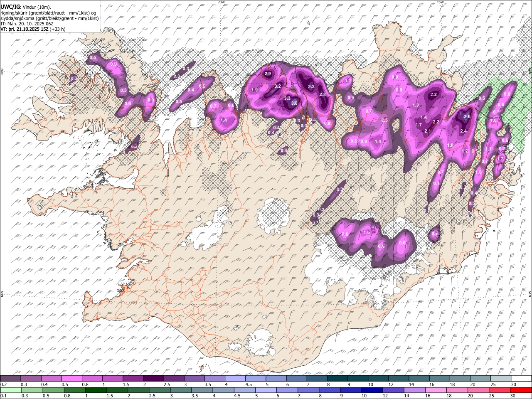Click the 'rigning/skúrir' description line in header

pos(48,13)
